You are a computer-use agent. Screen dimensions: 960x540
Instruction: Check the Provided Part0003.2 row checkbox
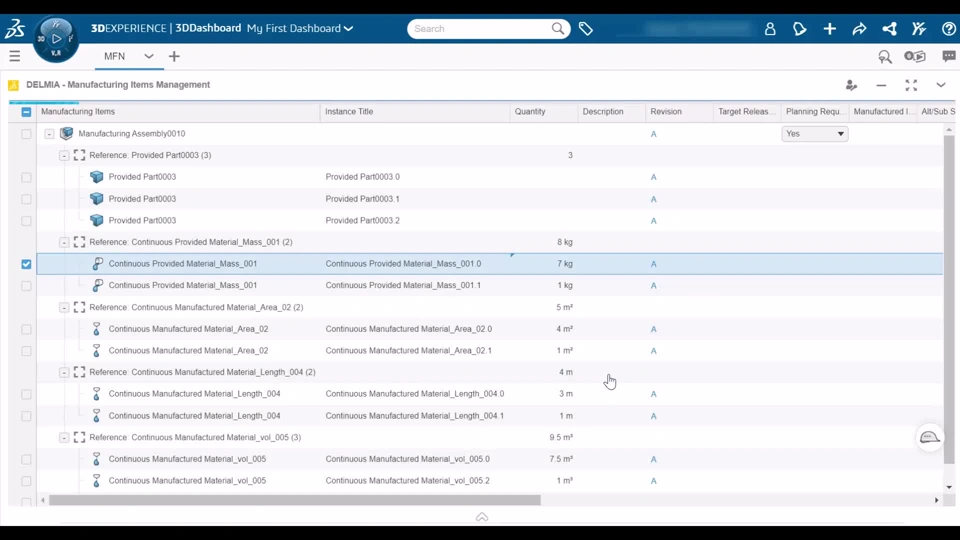tap(26, 220)
